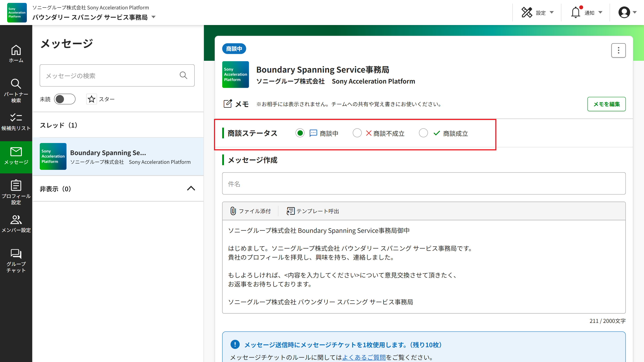The image size is (644, 362).
Task: Select the 商談不成立 radio button
Action: click(357, 133)
